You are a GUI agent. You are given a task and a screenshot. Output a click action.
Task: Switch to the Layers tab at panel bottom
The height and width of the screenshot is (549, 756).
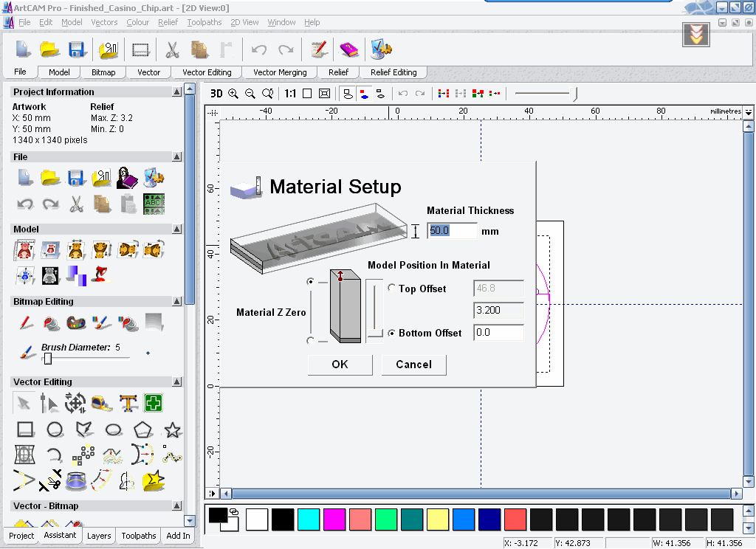pyautogui.click(x=99, y=536)
